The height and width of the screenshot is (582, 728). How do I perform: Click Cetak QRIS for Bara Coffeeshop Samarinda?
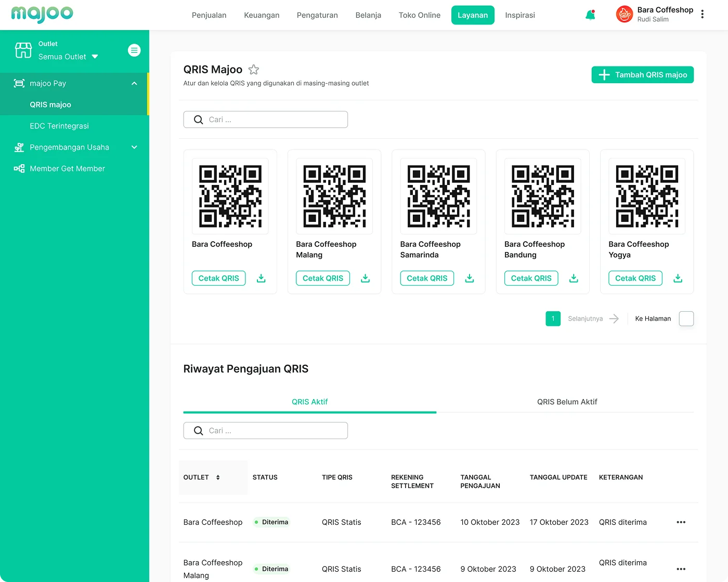(427, 278)
